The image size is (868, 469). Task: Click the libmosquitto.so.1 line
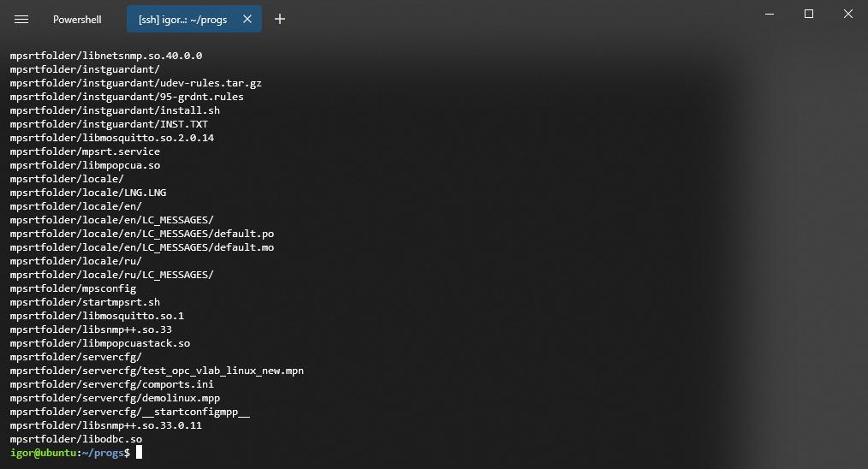(x=97, y=316)
